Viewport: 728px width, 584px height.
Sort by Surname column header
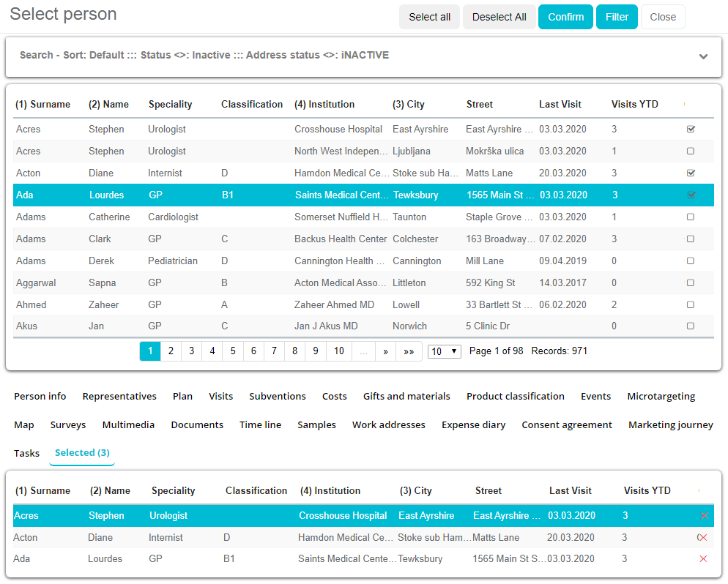click(x=43, y=105)
